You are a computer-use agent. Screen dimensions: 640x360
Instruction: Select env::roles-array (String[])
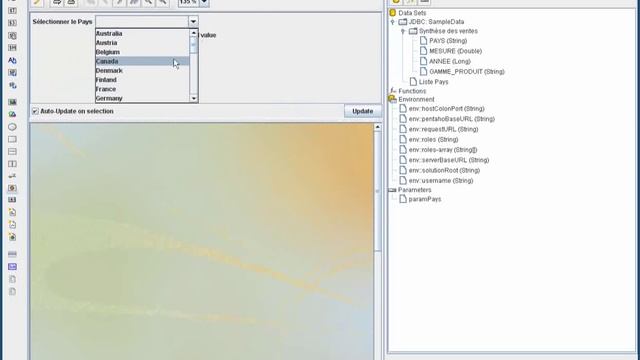click(x=442, y=150)
